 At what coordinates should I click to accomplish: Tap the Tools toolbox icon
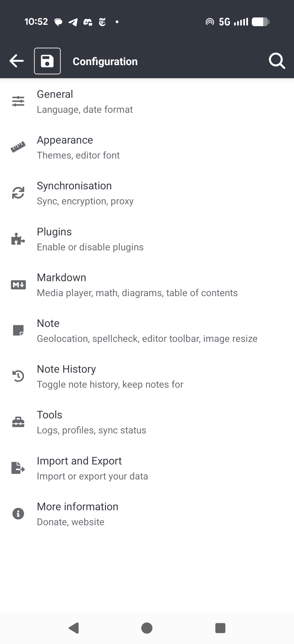18,422
